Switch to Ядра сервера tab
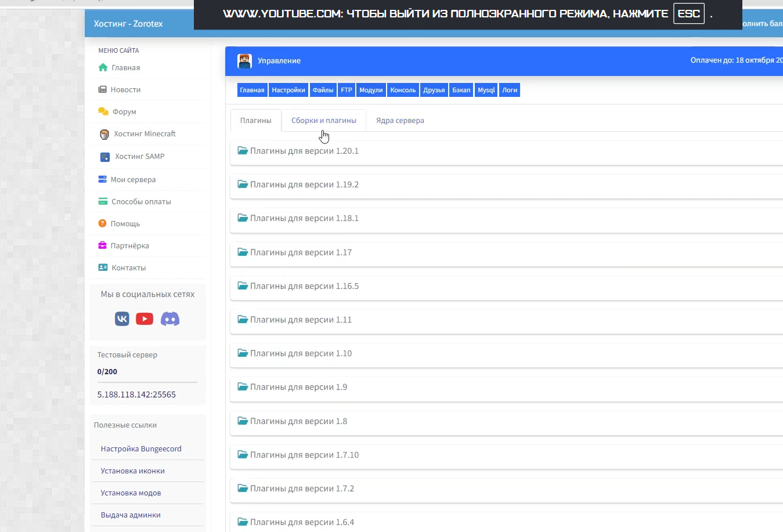783x532 pixels. (x=400, y=121)
